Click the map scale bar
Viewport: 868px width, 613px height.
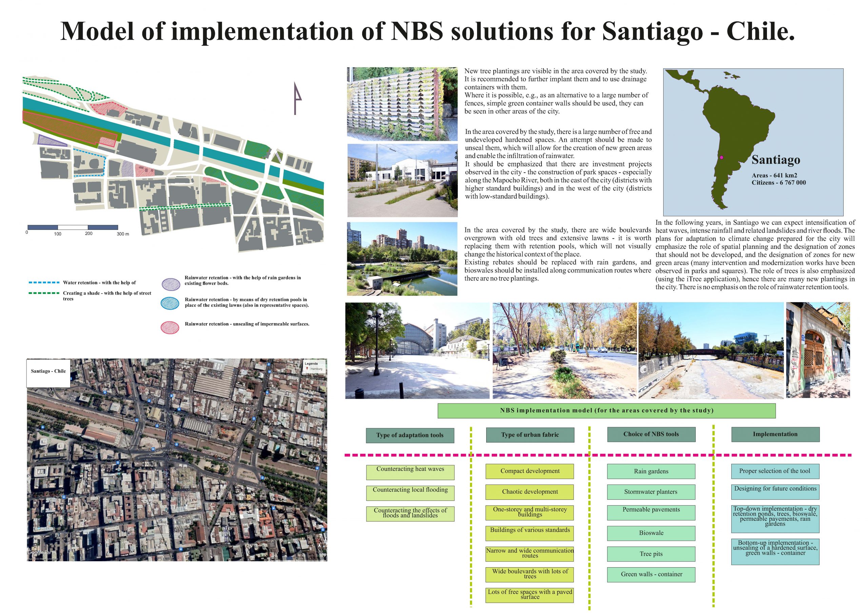pyautogui.click(x=73, y=228)
